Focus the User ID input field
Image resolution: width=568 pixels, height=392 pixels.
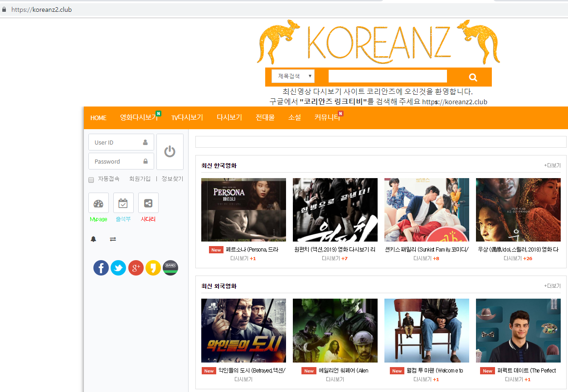tap(121, 142)
